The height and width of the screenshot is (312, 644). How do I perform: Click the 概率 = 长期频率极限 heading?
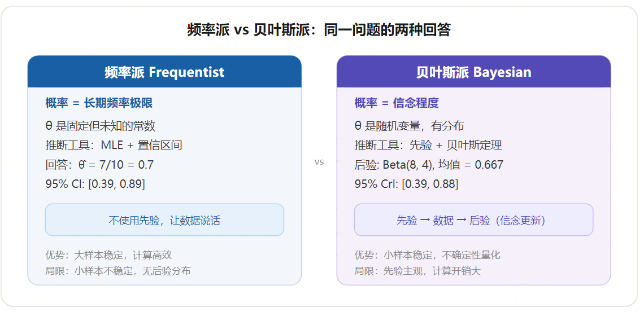[x=99, y=103]
